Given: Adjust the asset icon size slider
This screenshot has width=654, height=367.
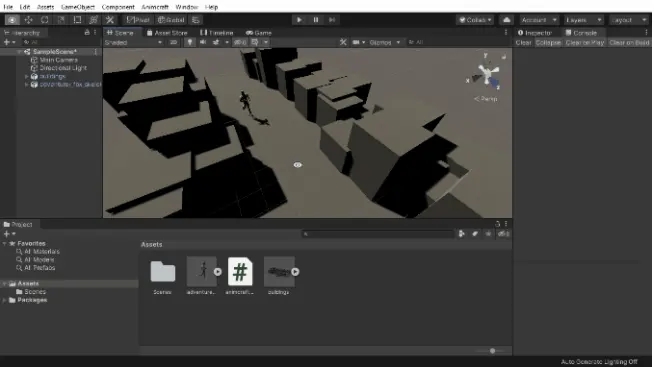Looking at the screenshot, I should click(492, 351).
